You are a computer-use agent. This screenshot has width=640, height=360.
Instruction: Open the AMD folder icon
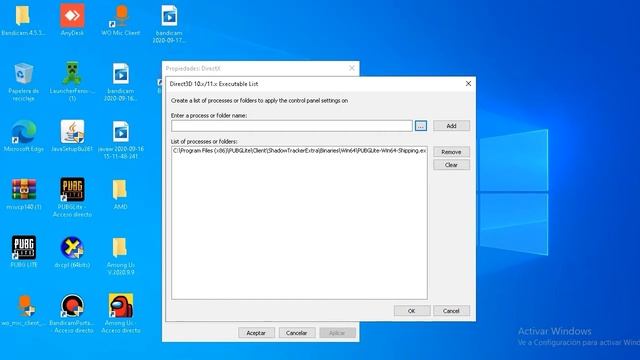pyautogui.click(x=120, y=190)
